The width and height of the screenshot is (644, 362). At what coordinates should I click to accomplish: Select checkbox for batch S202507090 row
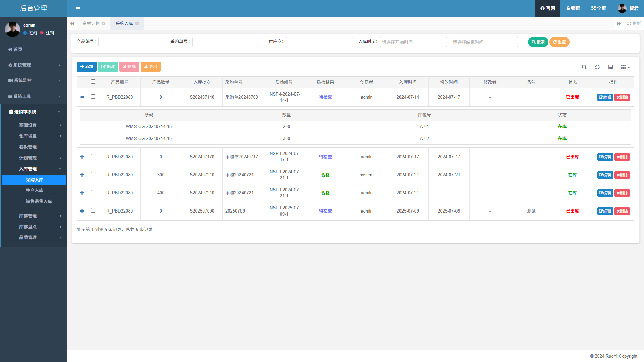point(93,210)
